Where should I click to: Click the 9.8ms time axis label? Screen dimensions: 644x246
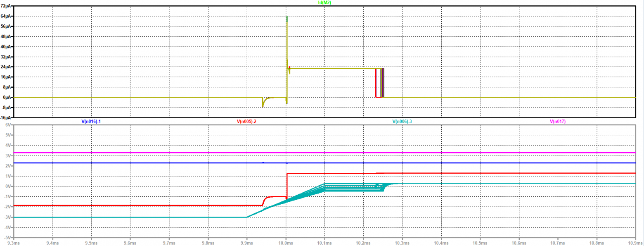pos(208,243)
